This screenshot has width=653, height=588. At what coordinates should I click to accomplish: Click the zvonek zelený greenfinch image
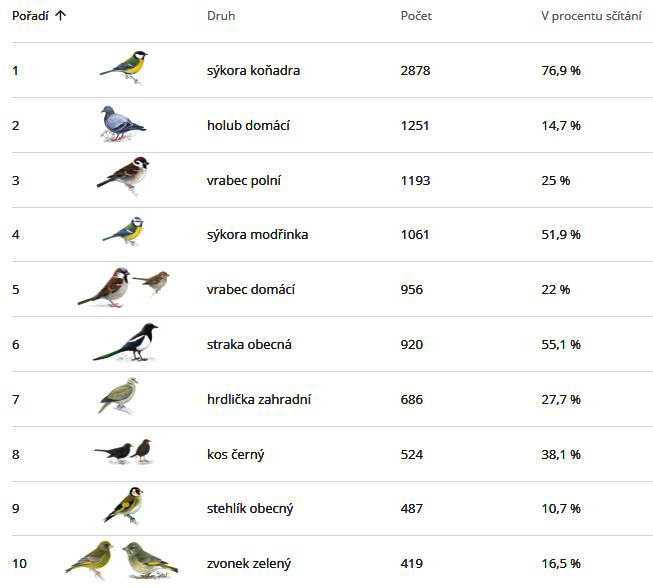tap(122, 560)
